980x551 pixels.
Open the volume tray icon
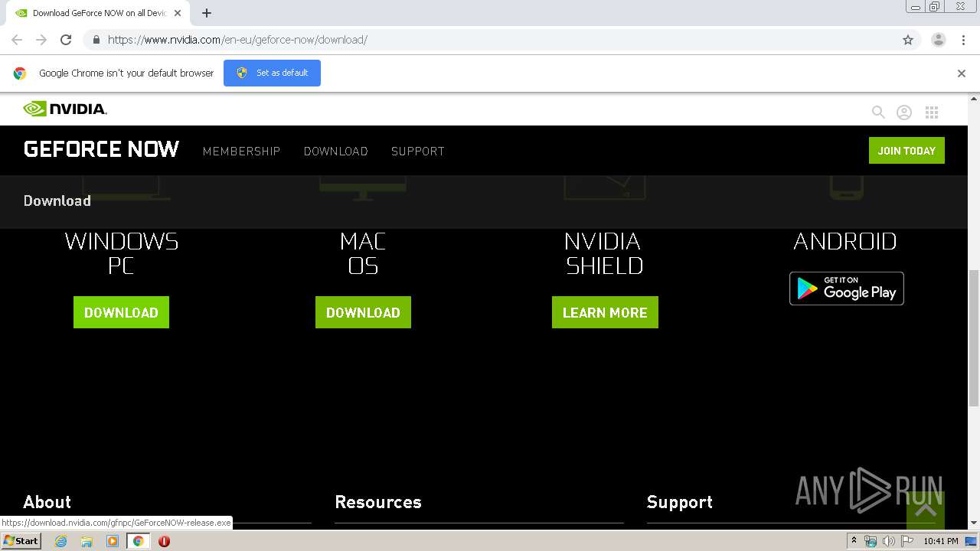point(888,541)
